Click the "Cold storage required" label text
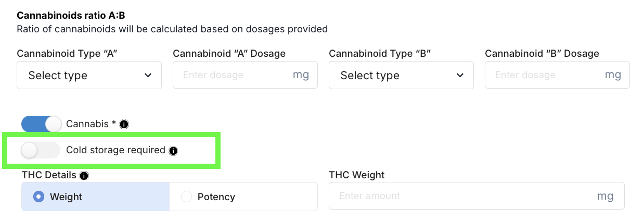 115,150
